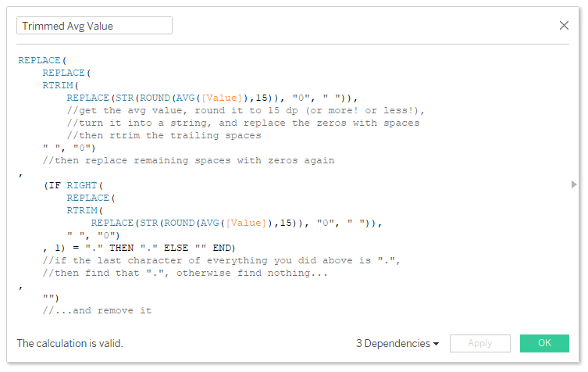This screenshot has height=372, width=588.
Task: Confirm calculation with OK button
Action: pyautogui.click(x=544, y=343)
